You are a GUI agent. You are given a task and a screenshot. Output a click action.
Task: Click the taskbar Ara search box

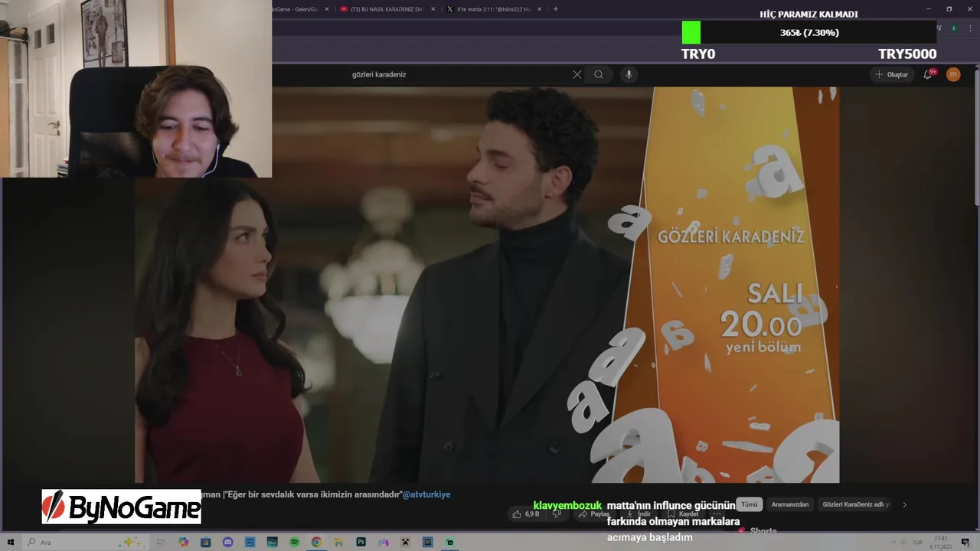click(86, 542)
